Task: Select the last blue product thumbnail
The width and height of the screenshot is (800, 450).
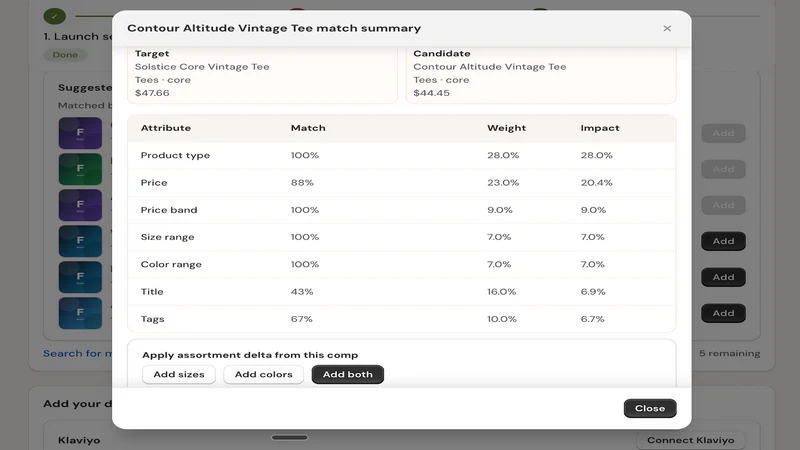Action: 80,313
